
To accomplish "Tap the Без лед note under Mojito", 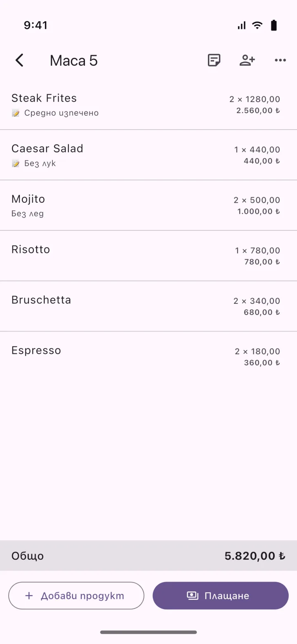I will (x=27, y=214).
